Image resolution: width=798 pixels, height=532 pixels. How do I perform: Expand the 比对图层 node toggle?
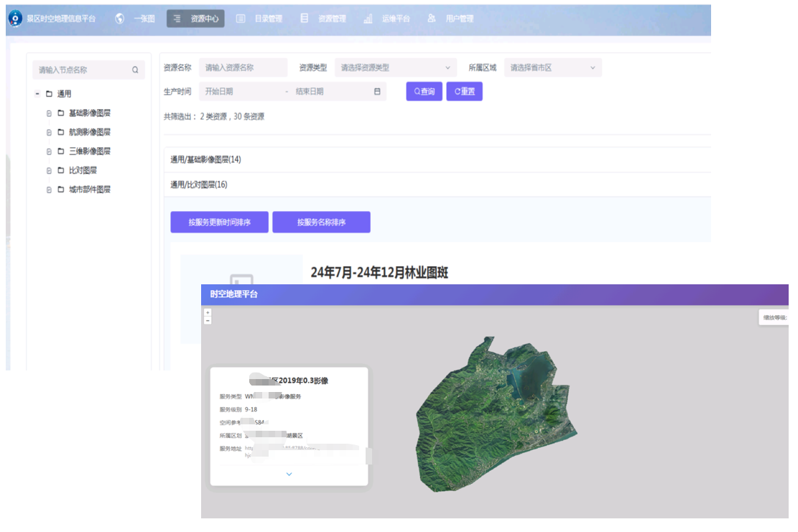click(49, 171)
